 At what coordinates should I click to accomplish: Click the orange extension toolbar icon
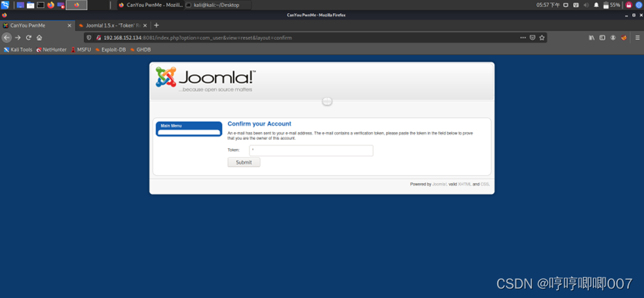pyautogui.click(x=624, y=37)
